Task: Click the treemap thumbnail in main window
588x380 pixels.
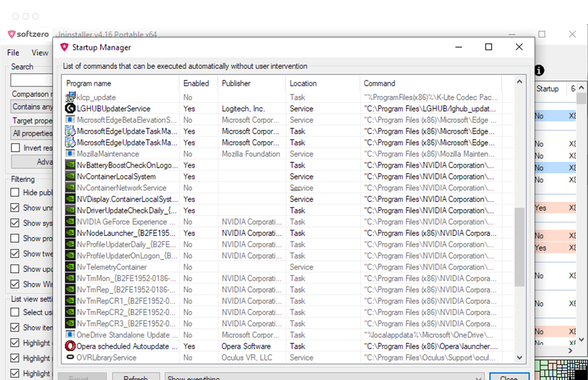Action: tap(561, 370)
